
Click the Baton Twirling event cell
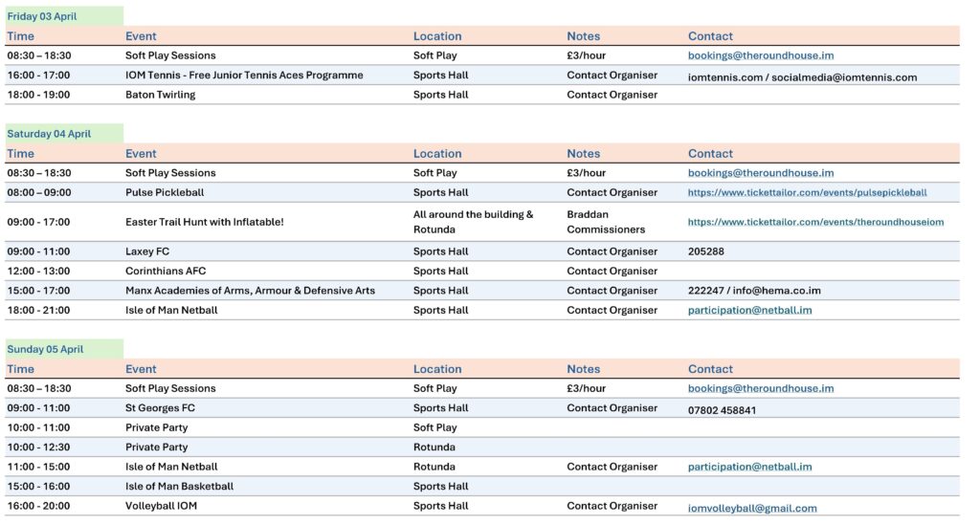coord(160,95)
